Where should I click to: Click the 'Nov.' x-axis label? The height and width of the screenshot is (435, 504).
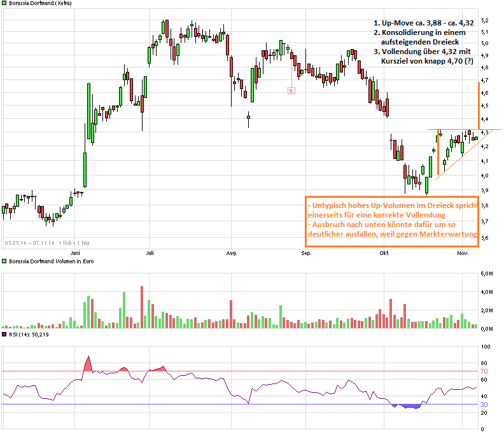463,253
